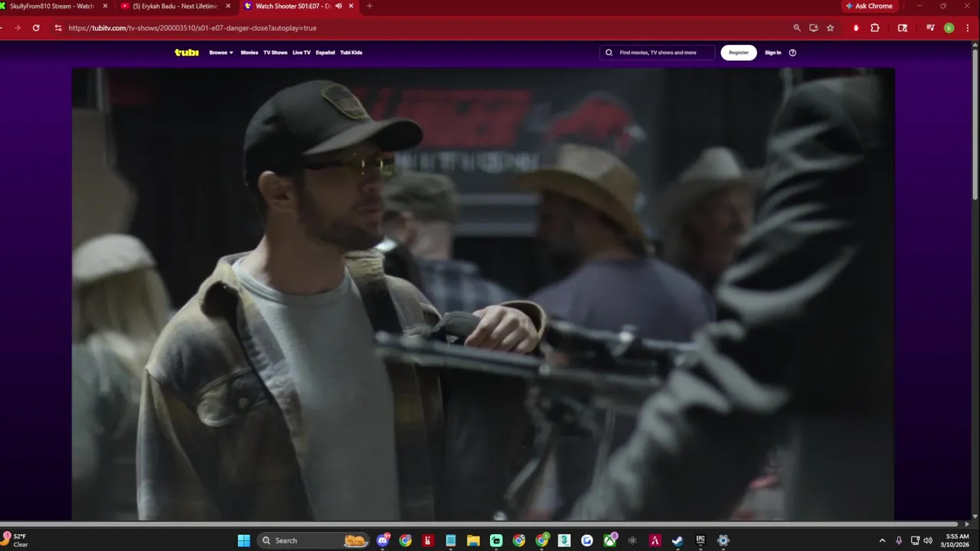The image size is (980, 551).
Task: Click the Find movies search field
Action: point(657,53)
